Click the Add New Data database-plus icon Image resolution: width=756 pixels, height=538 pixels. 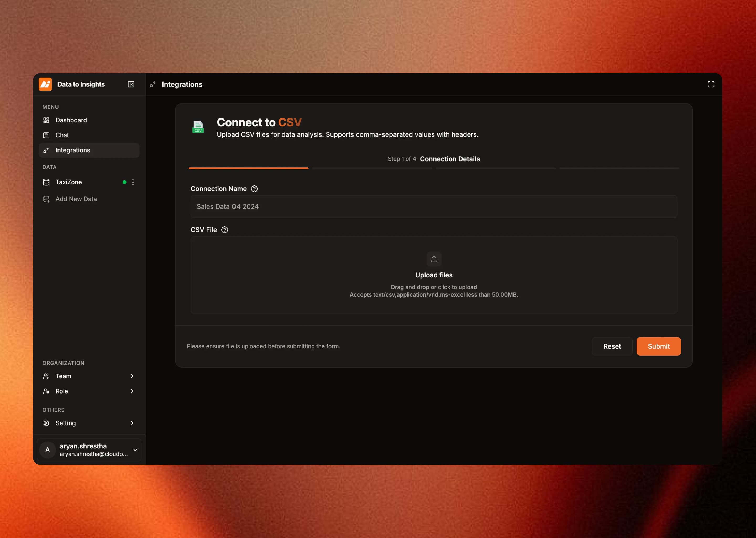pyautogui.click(x=46, y=199)
